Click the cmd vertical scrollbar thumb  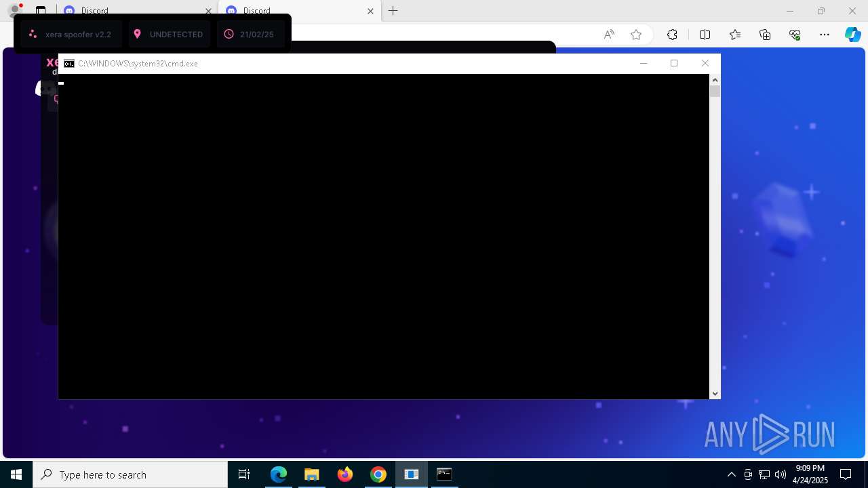coord(715,91)
